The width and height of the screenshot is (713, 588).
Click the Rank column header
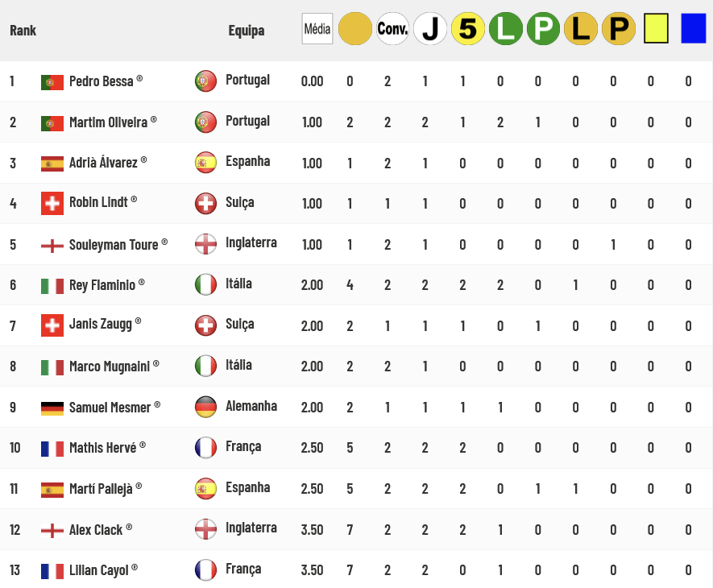(x=23, y=31)
